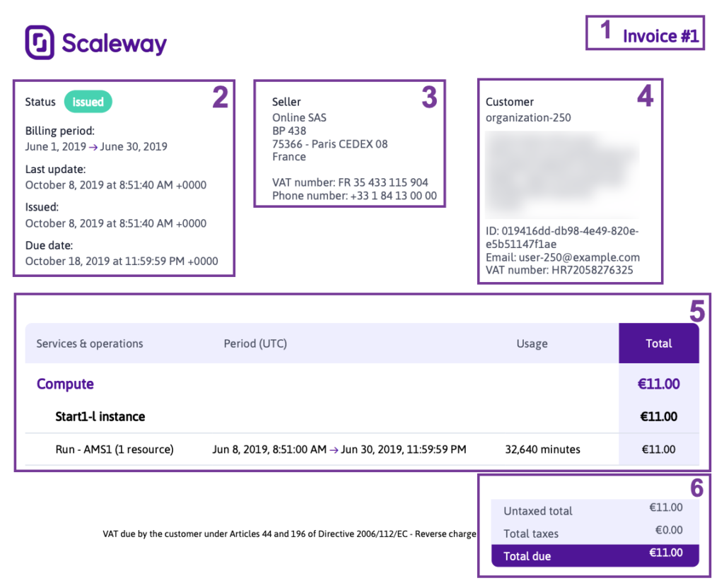Click the Usage column header

pos(532,344)
